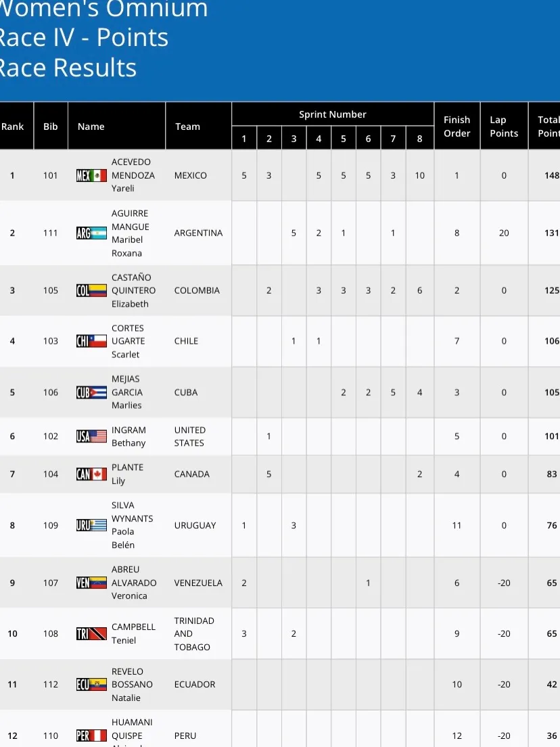Viewport: 560px width, 747px height.
Task: Click the Finish Order column header
Action: coord(457,127)
